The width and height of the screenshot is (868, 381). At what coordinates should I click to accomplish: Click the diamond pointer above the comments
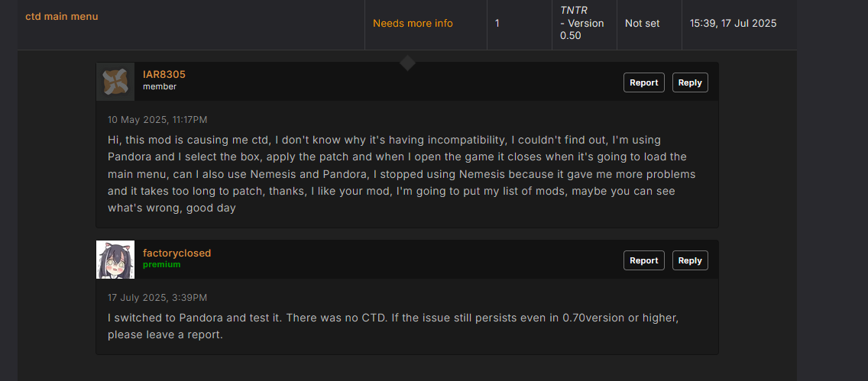[408, 63]
